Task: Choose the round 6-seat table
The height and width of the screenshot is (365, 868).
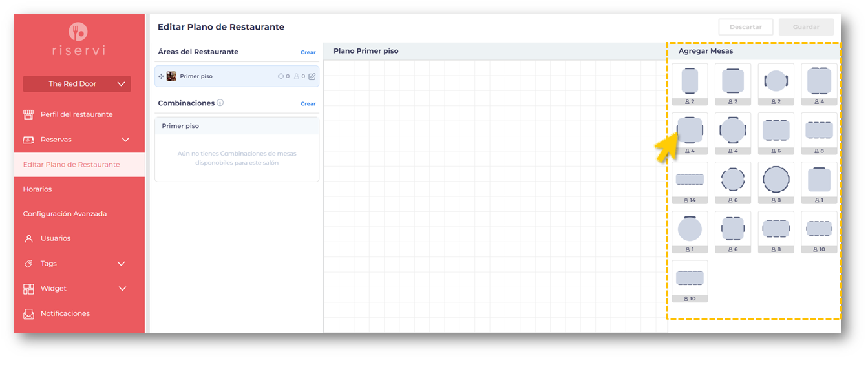Action: pos(733,183)
